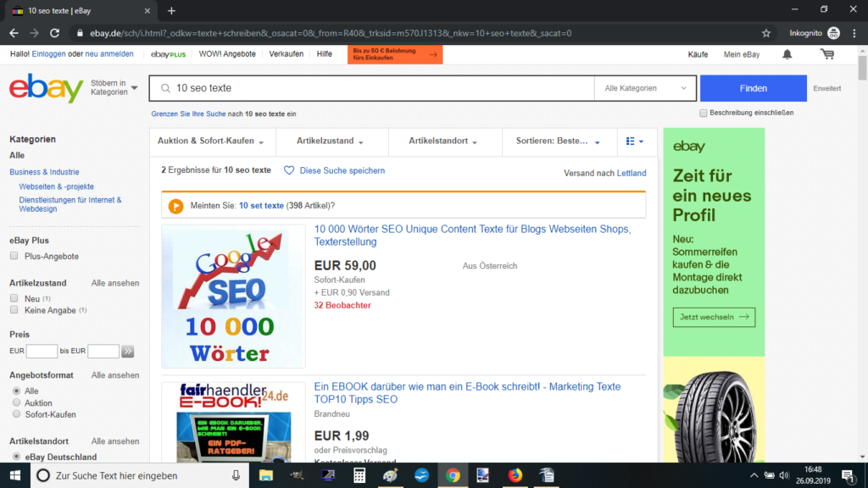Bookmark page with the star icon

coord(766,33)
